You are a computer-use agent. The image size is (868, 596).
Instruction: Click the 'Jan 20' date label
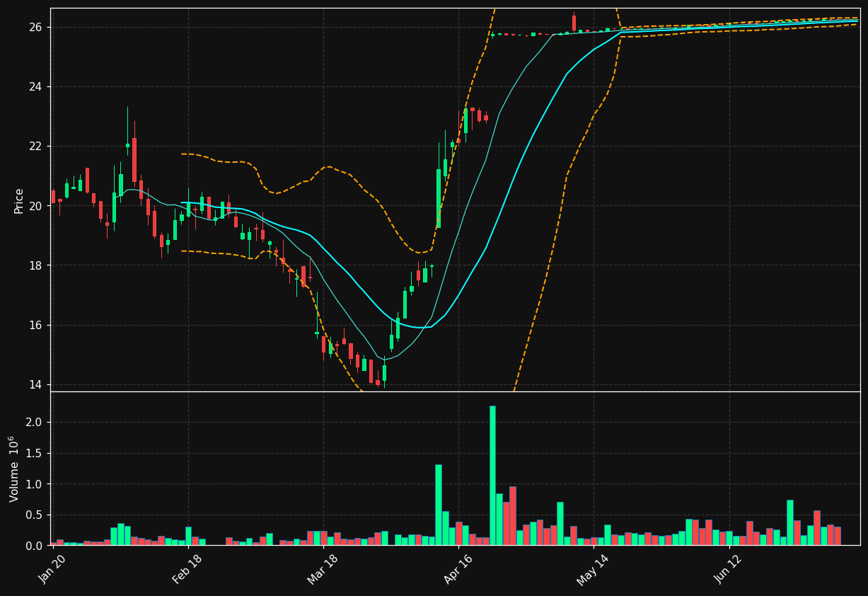click(53, 568)
